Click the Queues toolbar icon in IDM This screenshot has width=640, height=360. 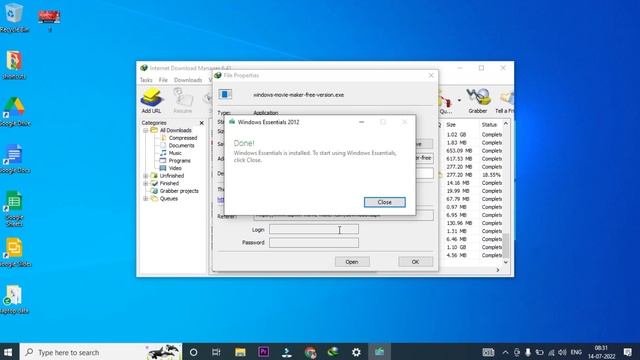446,102
